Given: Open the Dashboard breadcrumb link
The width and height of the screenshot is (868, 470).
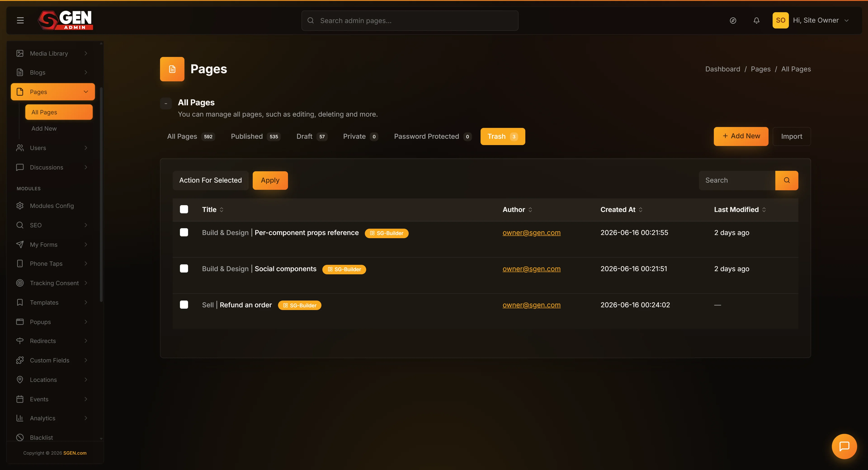Looking at the screenshot, I should [723, 69].
